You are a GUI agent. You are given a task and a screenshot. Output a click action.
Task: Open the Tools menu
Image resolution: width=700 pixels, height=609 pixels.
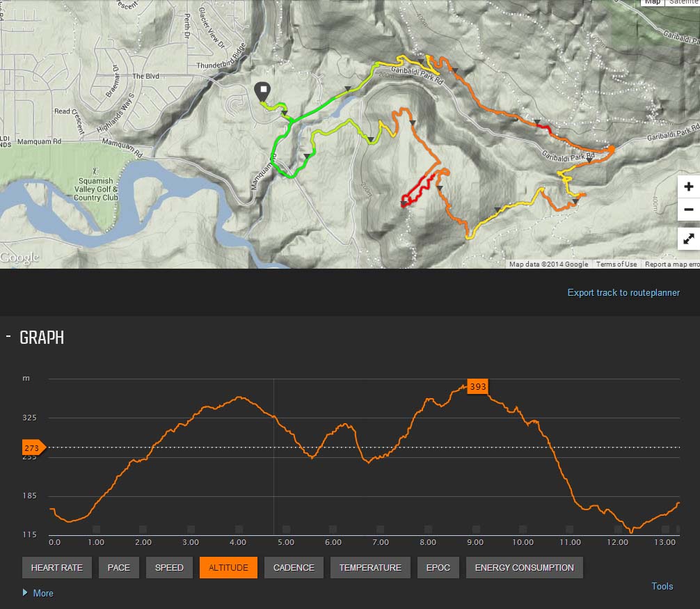click(x=662, y=586)
